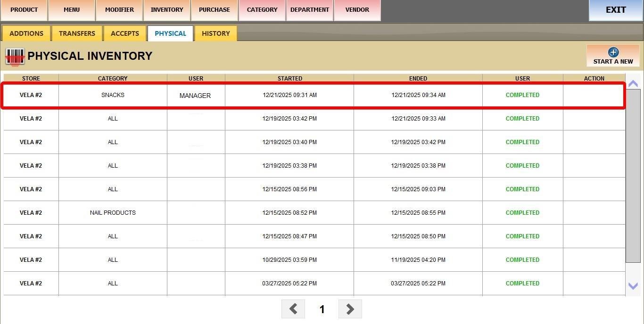The image size is (644, 324).
Task: Go to previous page with left arrow
Action: coord(293,309)
